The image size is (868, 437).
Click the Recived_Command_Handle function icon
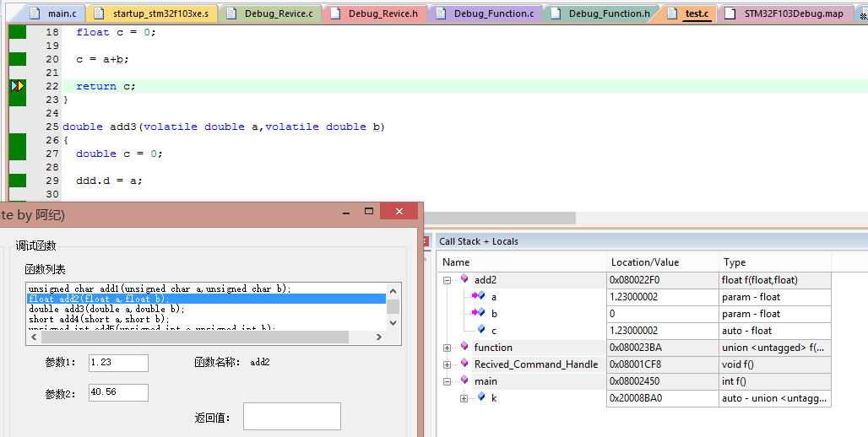[464, 364]
